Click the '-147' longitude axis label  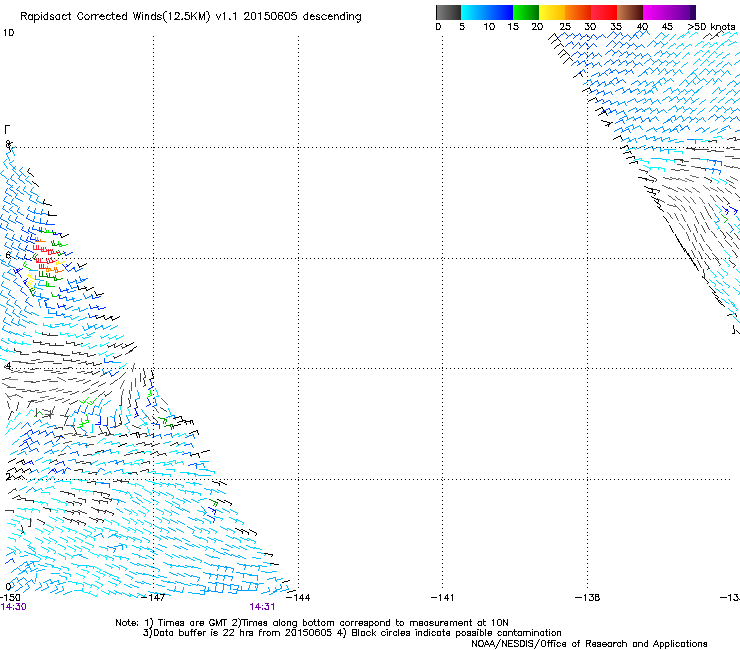click(154, 598)
